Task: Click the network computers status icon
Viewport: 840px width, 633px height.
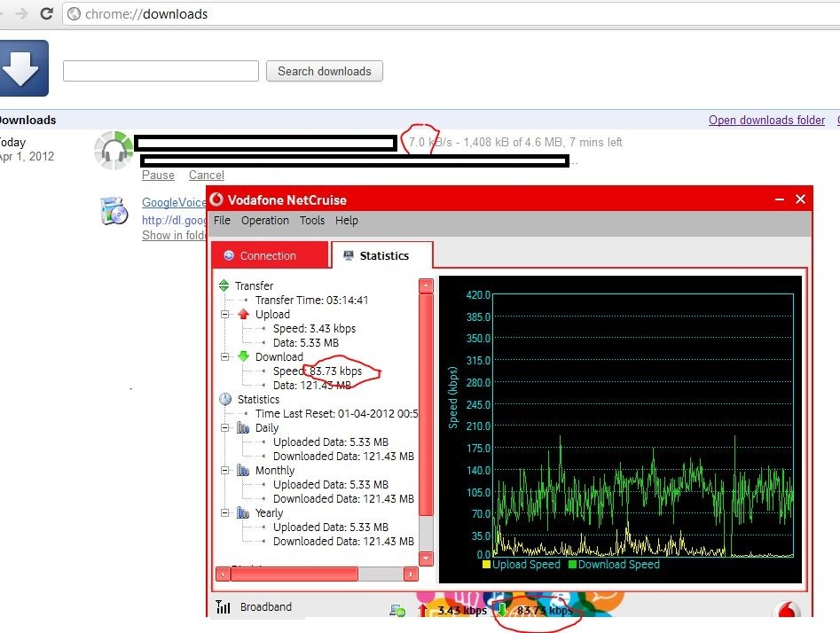Action: tap(397, 610)
